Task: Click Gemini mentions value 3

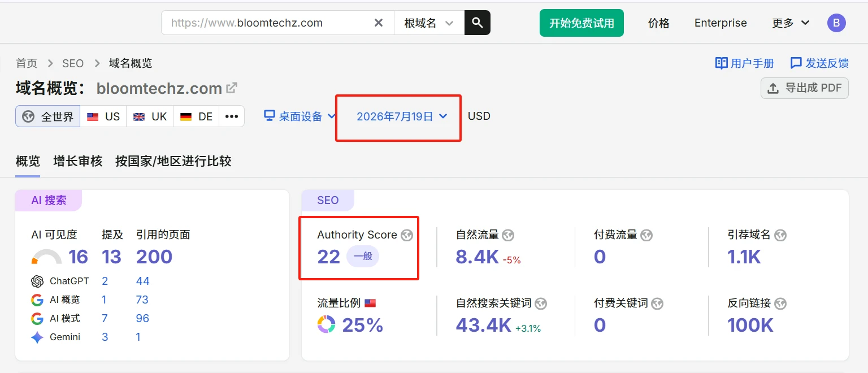Action: (x=105, y=337)
